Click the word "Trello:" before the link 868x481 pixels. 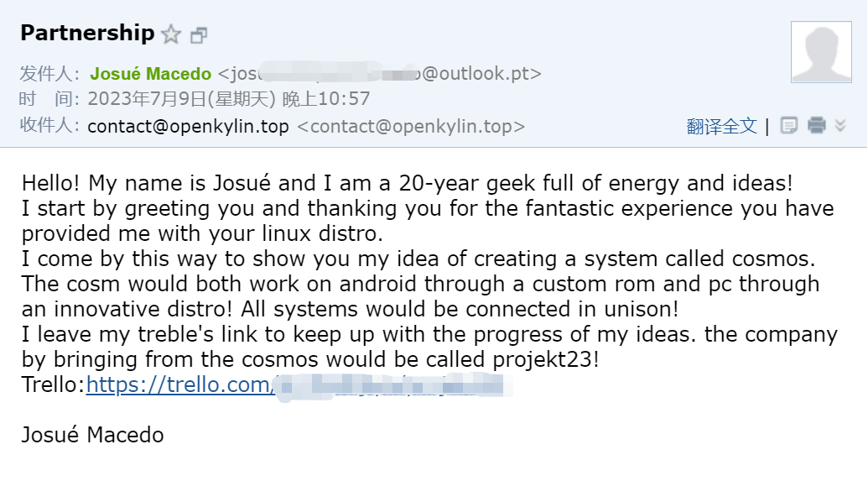pos(53,385)
